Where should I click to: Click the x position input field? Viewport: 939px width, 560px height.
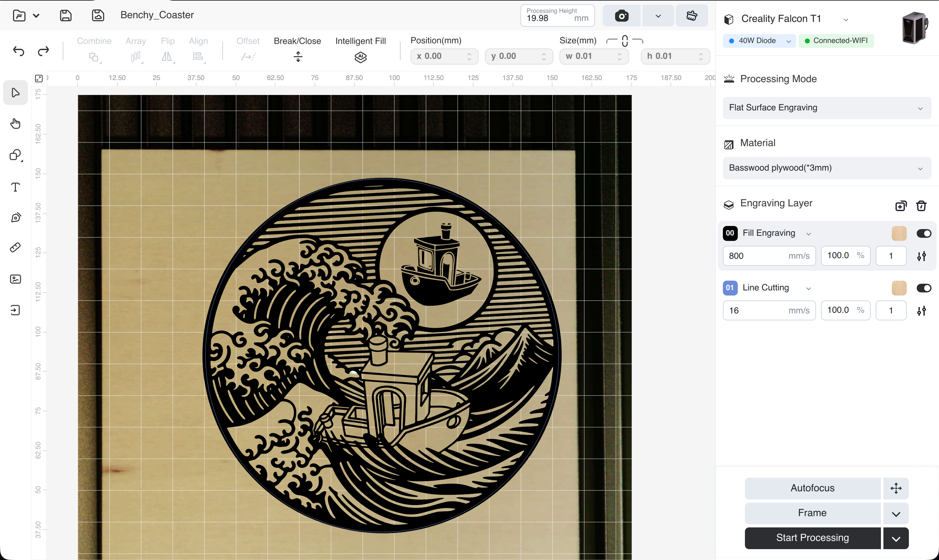point(444,56)
